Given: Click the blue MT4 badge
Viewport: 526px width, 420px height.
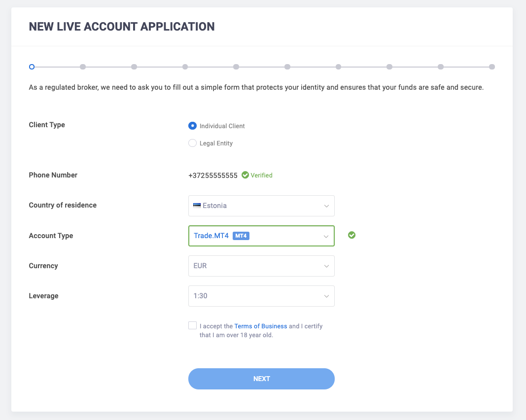Looking at the screenshot, I should pos(241,236).
